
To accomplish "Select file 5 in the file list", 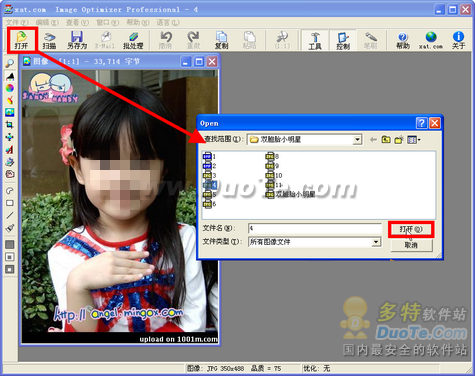I will coord(210,194).
